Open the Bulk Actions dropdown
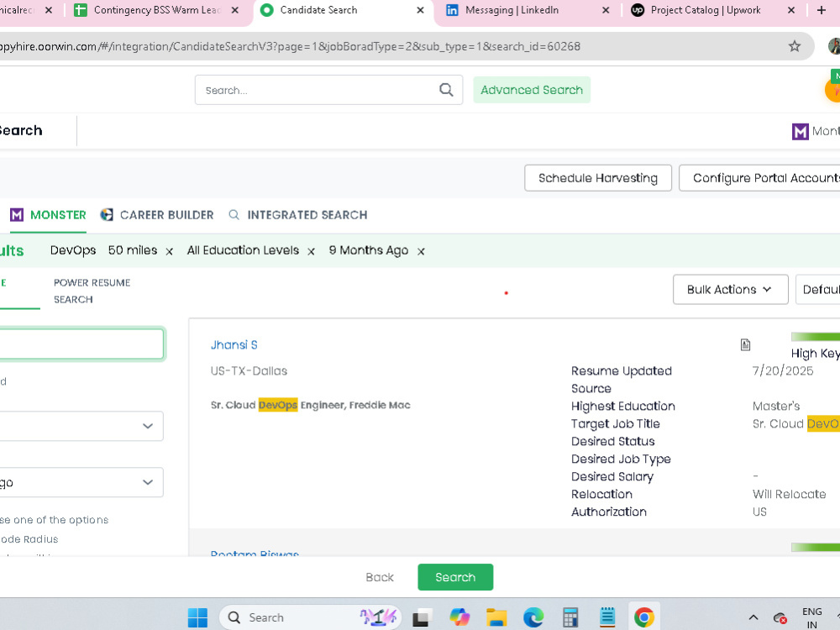The width and height of the screenshot is (840, 630). 730,289
